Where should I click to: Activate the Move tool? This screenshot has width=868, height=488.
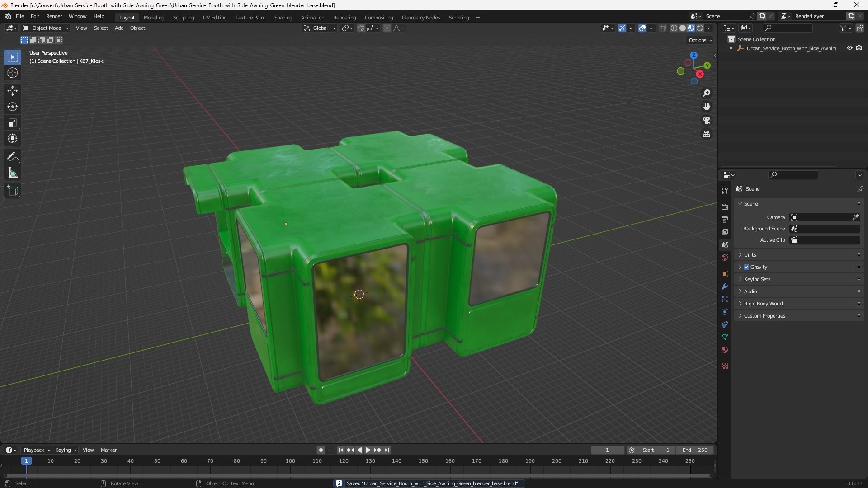[13, 91]
